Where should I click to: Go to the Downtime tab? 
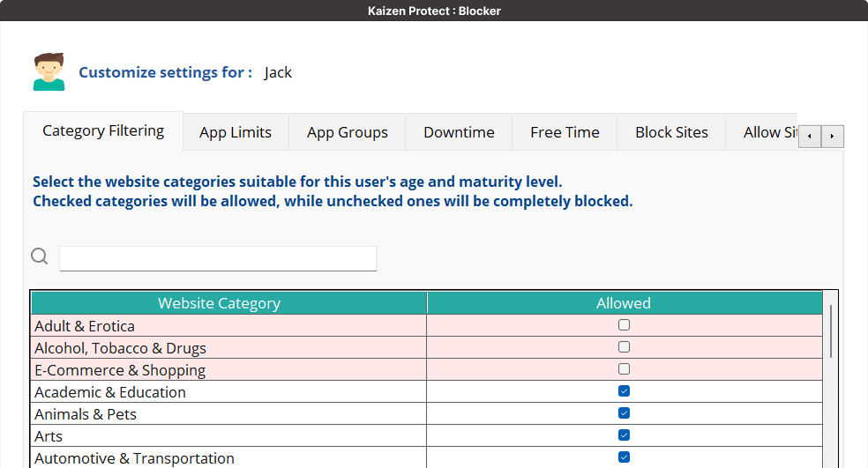[x=459, y=132]
